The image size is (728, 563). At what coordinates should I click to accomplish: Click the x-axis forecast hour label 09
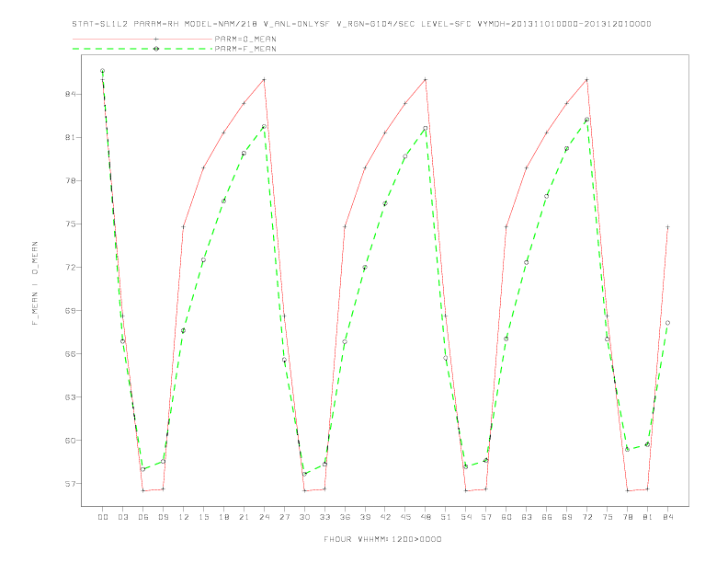tap(164, 517)
